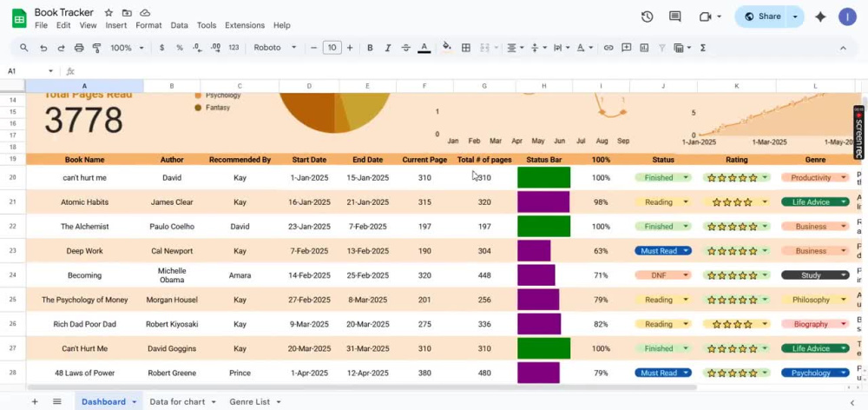This screenshot has width=868, height=410.
Task: Open the Share options arrow
Action: click(x=795, y=17)
